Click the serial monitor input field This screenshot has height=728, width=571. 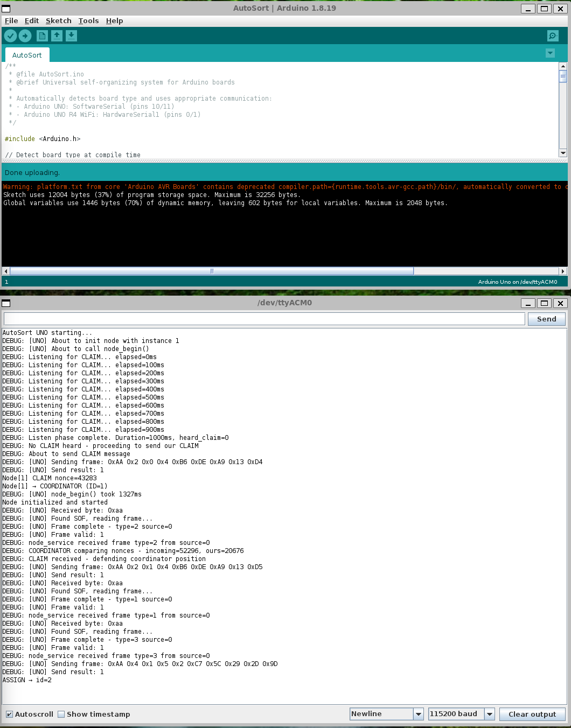point(264,319)
